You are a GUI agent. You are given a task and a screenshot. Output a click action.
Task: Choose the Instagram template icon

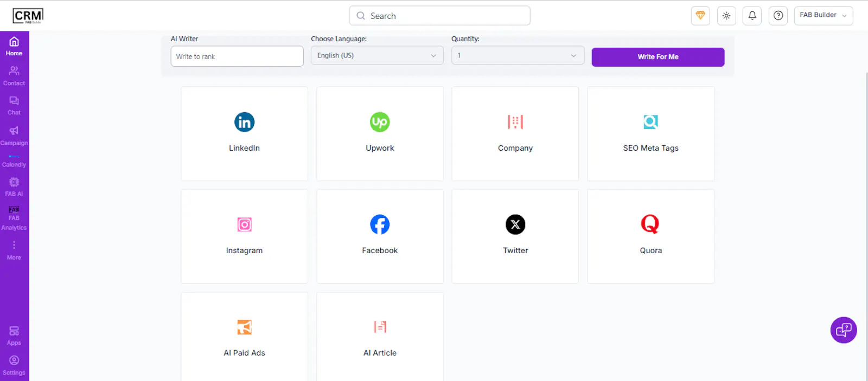coord(245,224)
